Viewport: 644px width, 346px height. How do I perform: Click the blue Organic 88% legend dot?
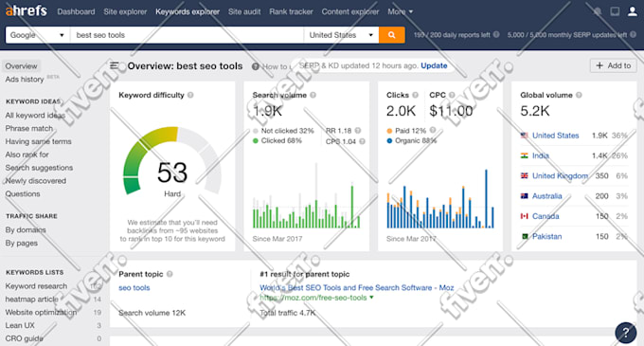tap(389, 141)
